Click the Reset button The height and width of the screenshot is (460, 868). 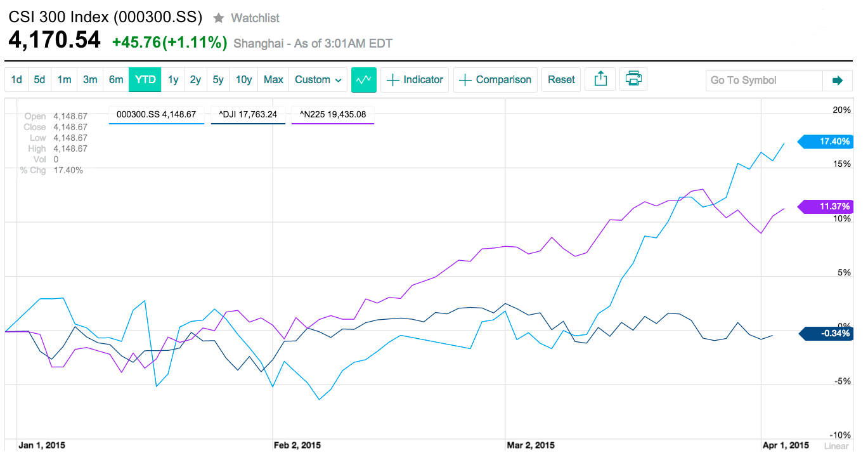coord(561,80)
